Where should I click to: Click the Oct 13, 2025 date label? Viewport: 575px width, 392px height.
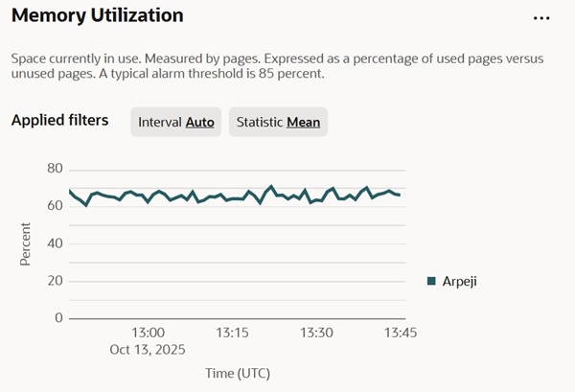[148, 349]
